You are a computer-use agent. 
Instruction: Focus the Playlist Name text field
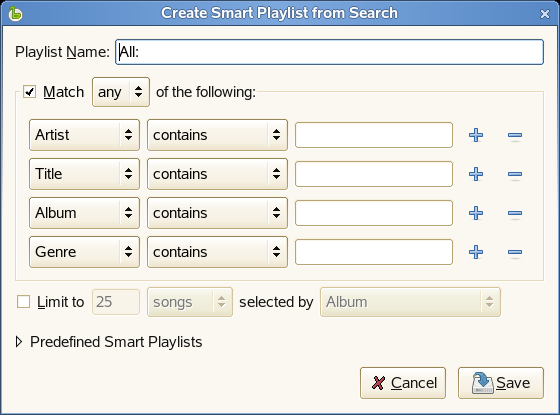pos(329,52)
